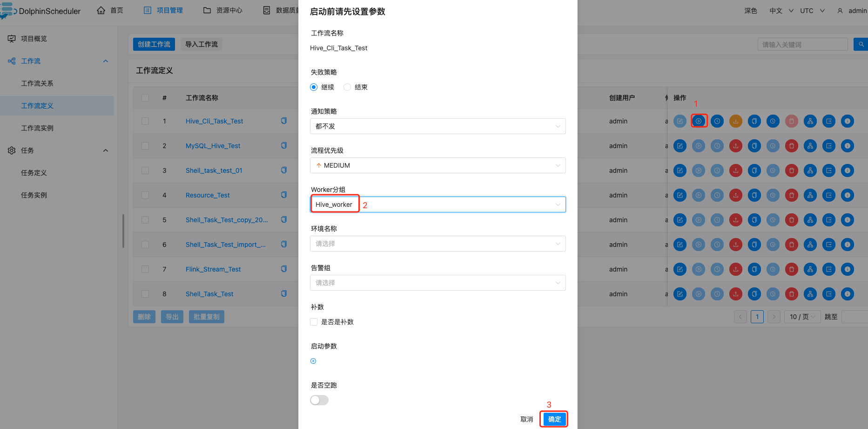Select the 结束 failure strategy radio
Screen dimensions: 868x429
347,87
